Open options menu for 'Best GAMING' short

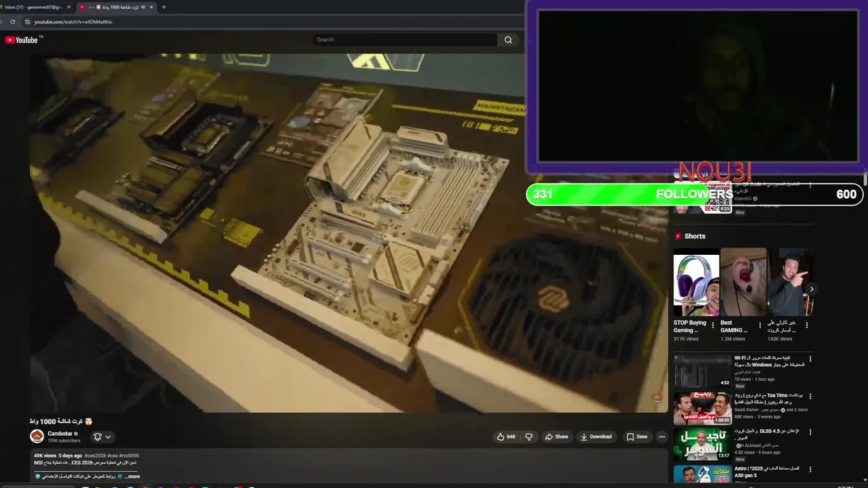coord(759,325)
